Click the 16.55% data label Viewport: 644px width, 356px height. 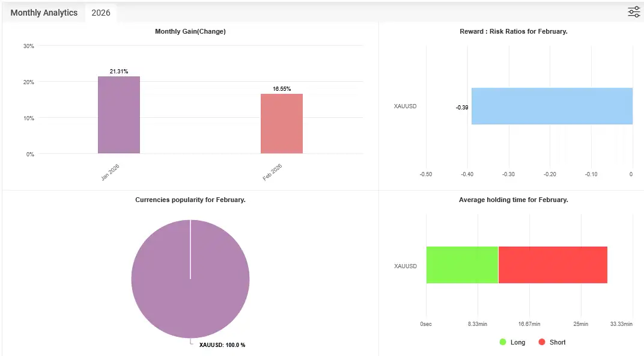click(282, 89)
